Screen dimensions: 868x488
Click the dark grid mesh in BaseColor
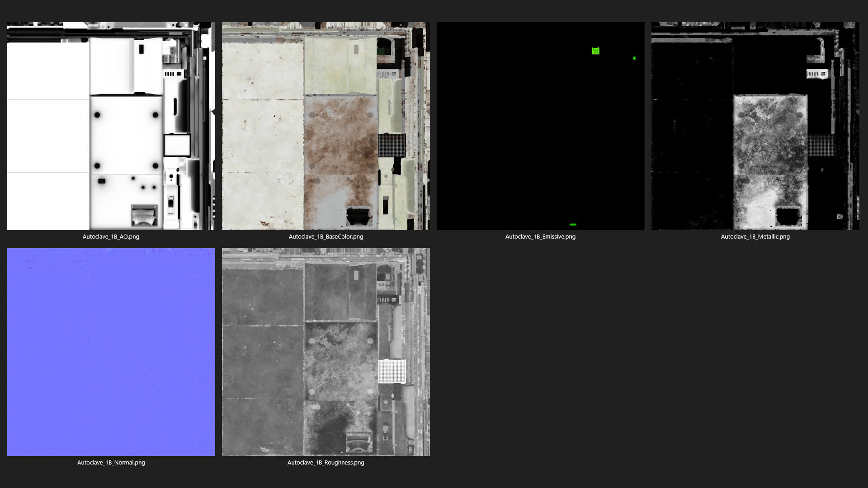(392, 145)
